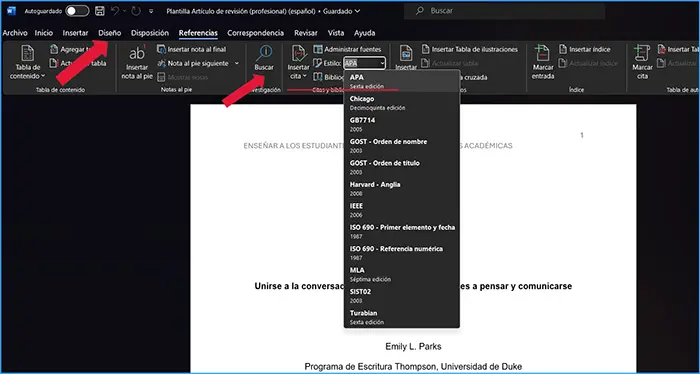Open the Vista tab

tap(336, 33)
